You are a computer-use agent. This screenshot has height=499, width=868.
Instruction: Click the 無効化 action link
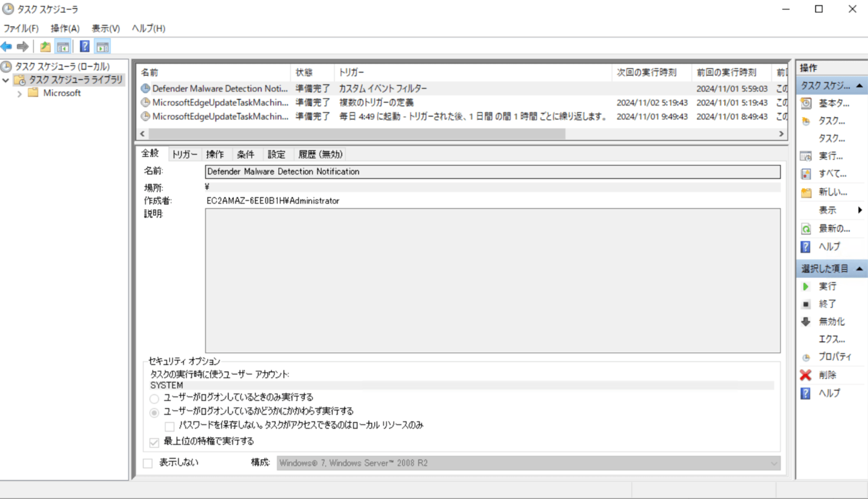(832, 322)
